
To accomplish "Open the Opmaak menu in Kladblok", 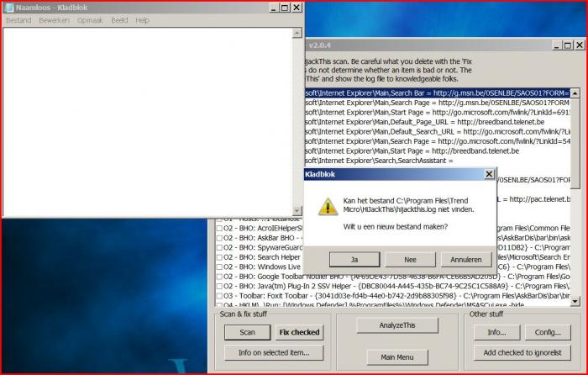I will pos(90,20).
